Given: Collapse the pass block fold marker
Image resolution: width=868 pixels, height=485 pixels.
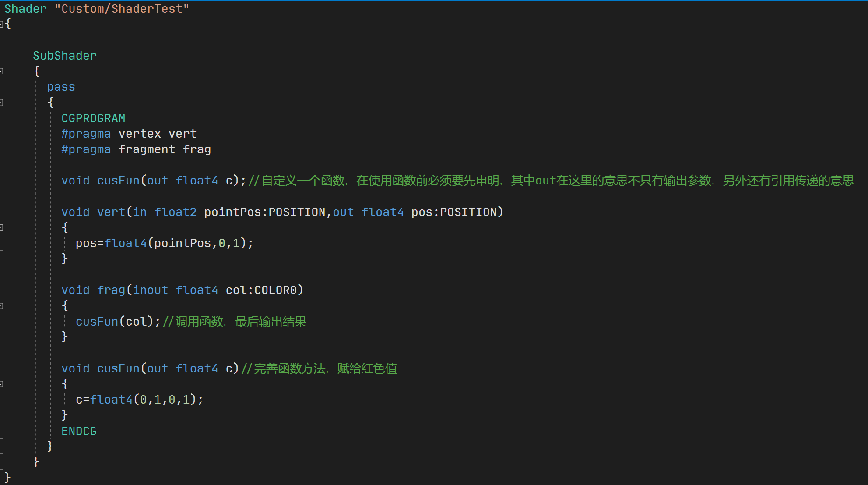Looking at the screenshot, I should click(1, 102).
